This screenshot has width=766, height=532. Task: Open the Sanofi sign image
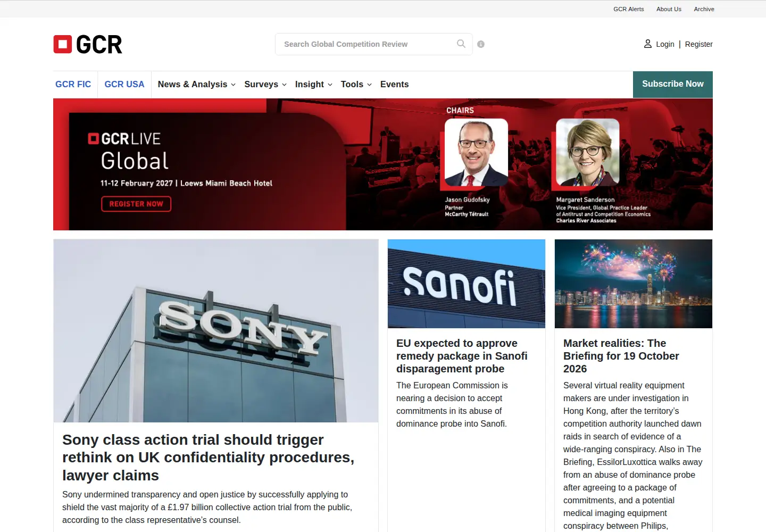(467, 284)
